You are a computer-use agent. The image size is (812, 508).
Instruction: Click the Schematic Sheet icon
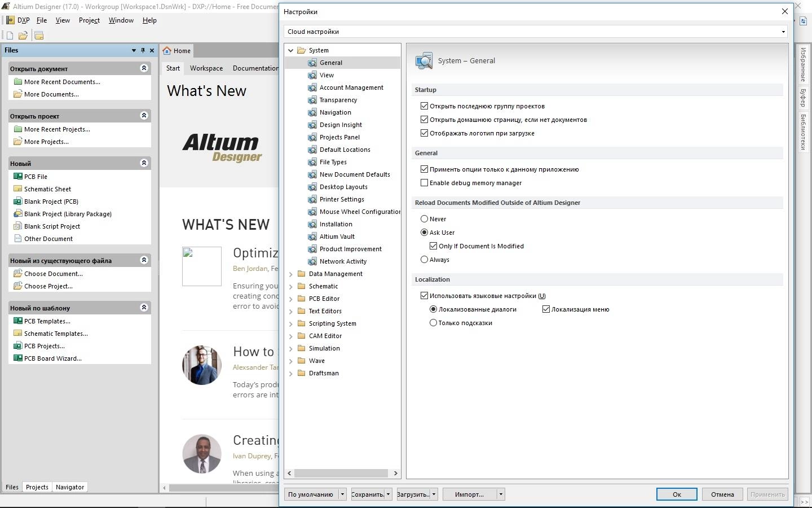(18, 189)
